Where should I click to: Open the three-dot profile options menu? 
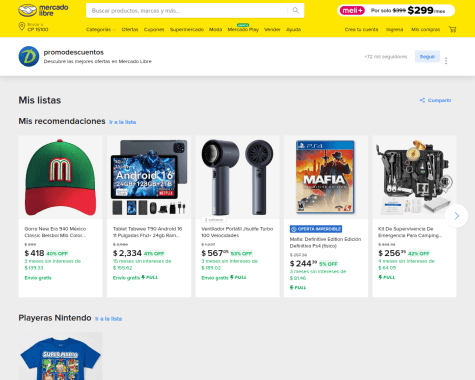click(x=446, y=61)
